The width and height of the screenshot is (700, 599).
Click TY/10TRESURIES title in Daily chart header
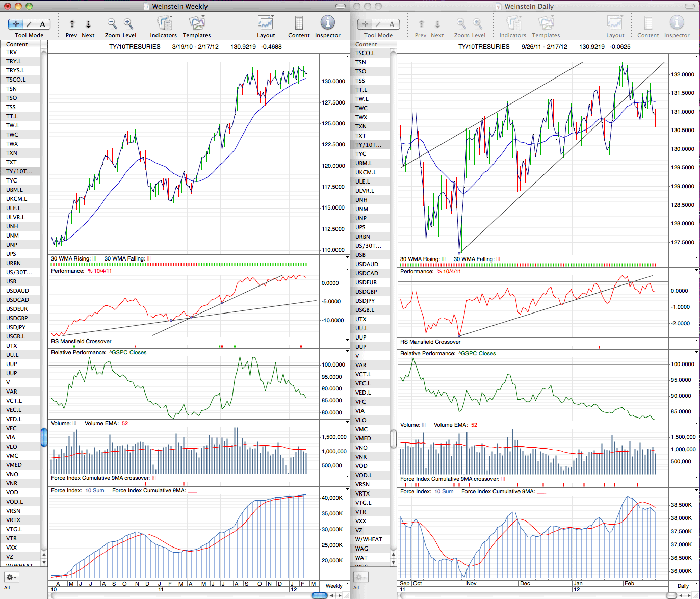(484, 46)
